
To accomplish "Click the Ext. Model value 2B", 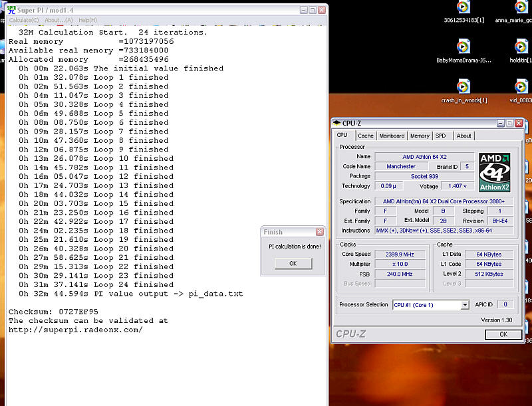I will [443, 221].
